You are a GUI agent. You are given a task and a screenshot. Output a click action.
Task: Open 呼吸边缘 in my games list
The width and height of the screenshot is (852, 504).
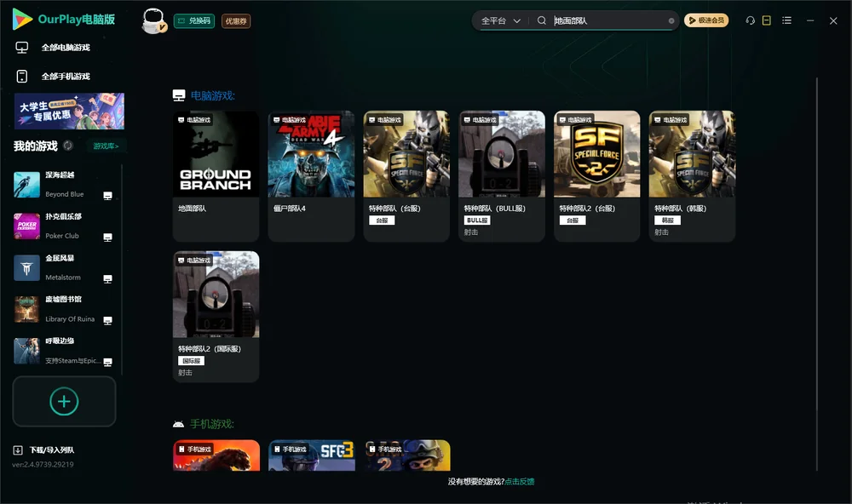pos(63,351)
